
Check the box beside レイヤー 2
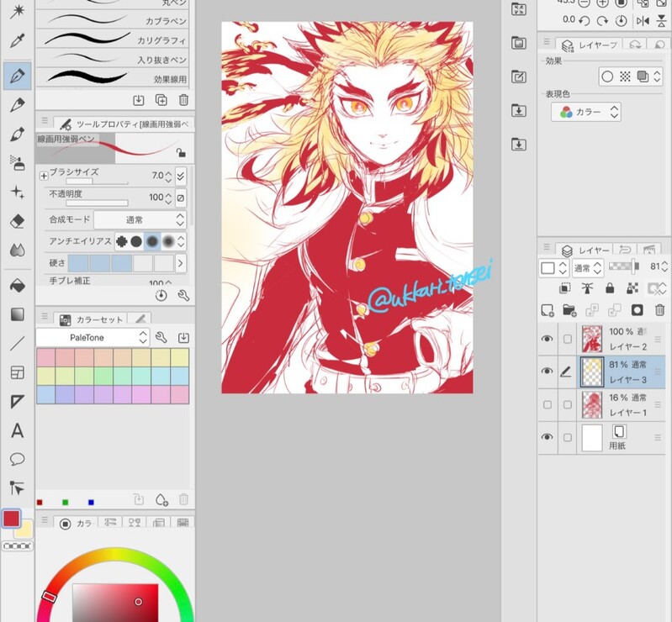point(568,340)
